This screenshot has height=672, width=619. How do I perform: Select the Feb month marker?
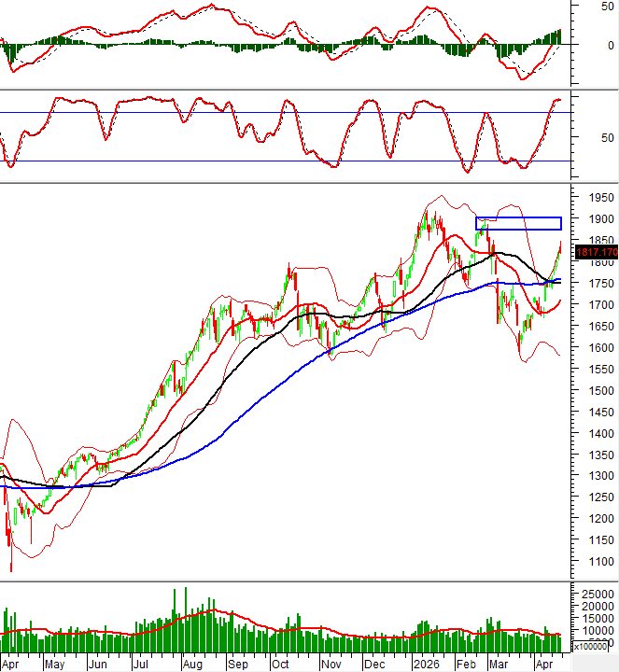(x=464, y=665)
